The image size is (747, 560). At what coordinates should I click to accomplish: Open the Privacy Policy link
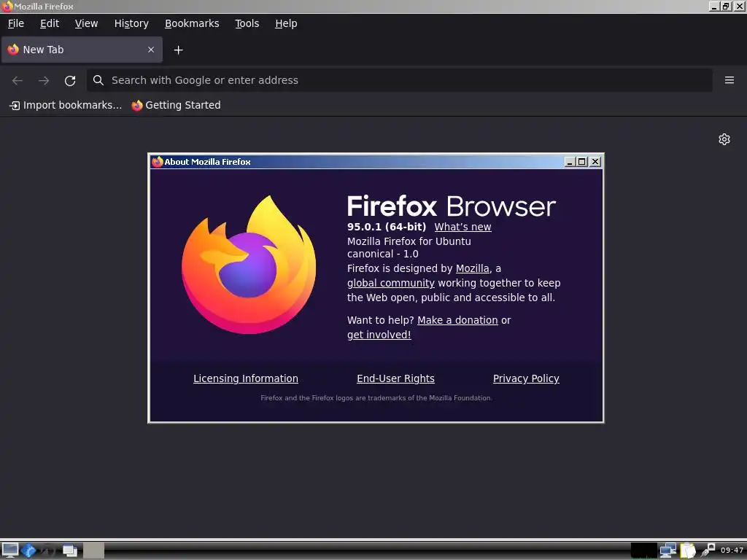coord(526,378)
